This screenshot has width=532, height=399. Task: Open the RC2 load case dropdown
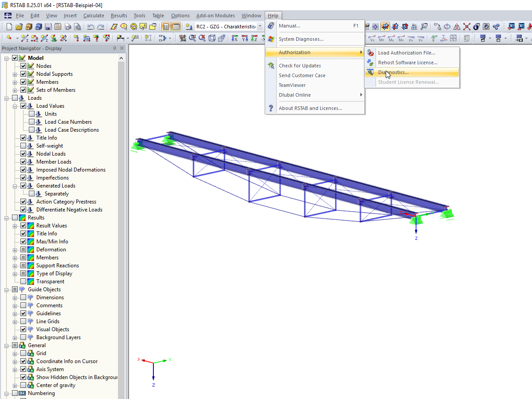pyautogui.click(x=260, y=27)
